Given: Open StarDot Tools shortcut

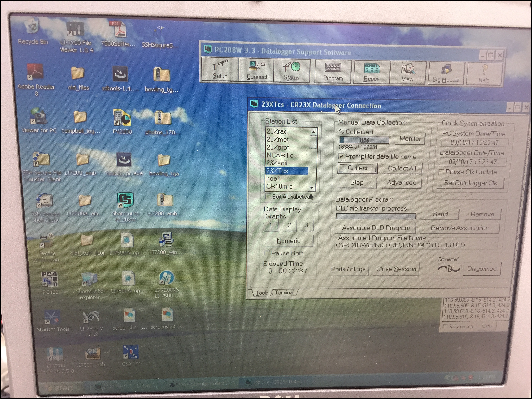Looking at the screenshot, I should [53, 321].
